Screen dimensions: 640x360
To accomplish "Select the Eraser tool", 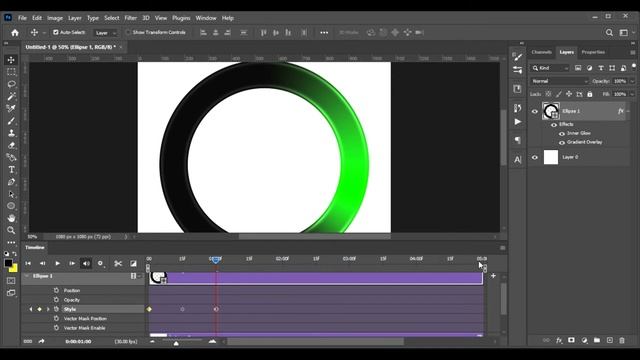I will point(11,145).
